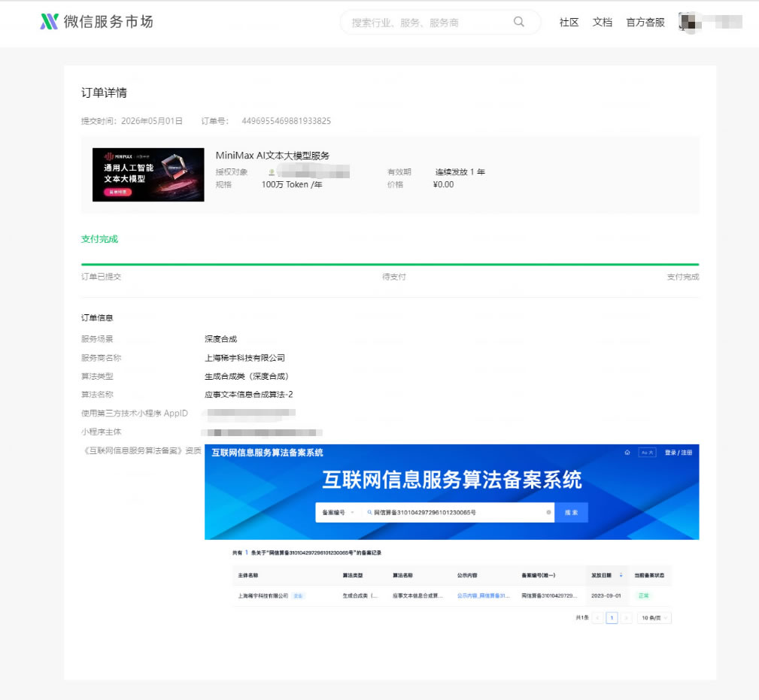Click the 待支付 step label

(394, 277)
